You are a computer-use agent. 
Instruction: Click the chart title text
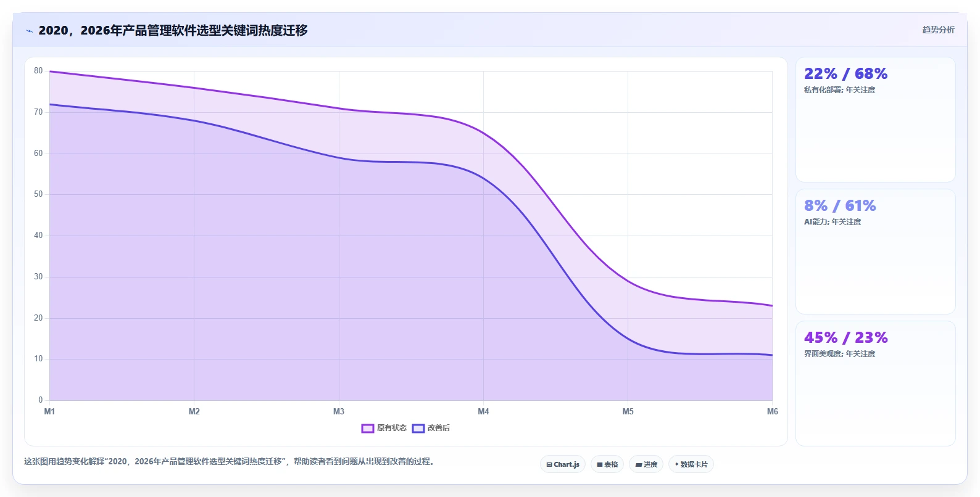tap(173, 30)
